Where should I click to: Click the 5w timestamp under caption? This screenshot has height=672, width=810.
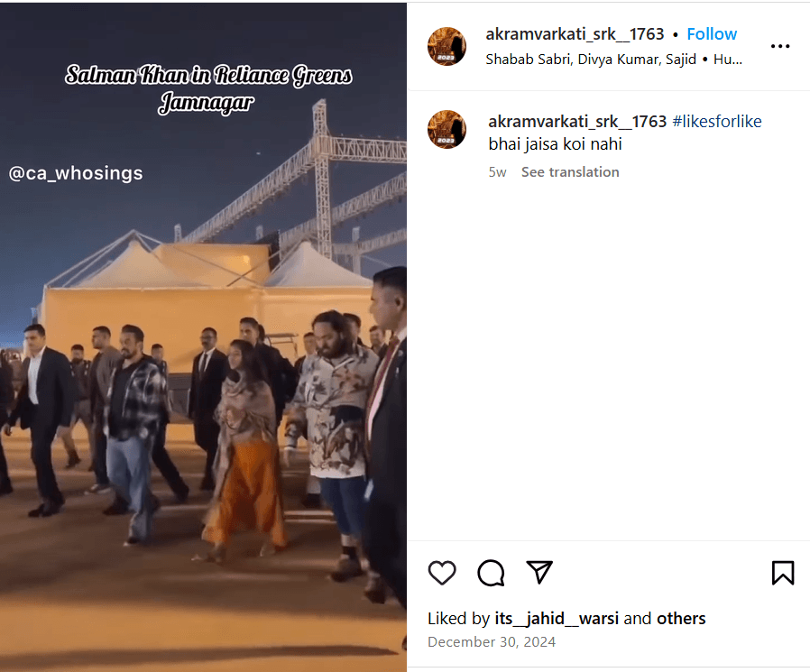[x=498, y=172]
